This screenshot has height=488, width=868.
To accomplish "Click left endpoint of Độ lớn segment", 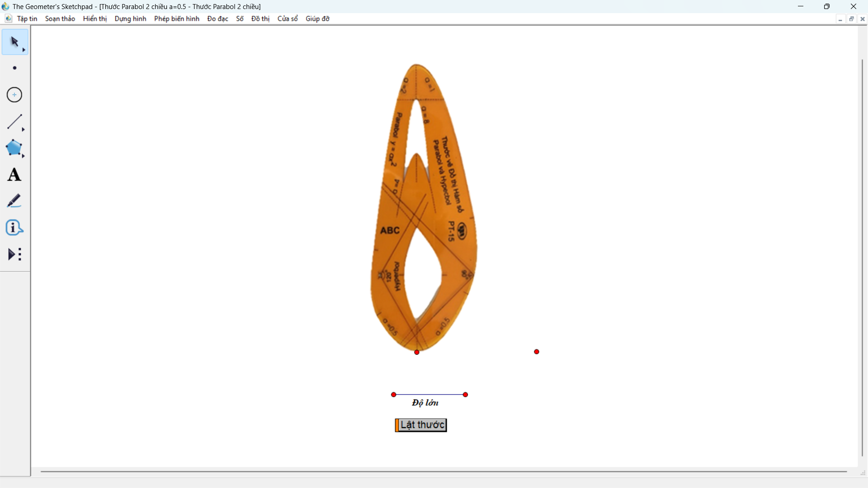I will (394, 394).
